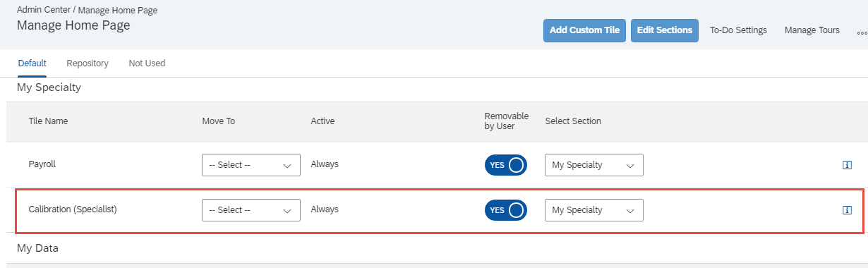Expand Select Section dropdown for Calibration (Specialist)
The height and width of the screenshot is (268, 868).
click(594, 210)
